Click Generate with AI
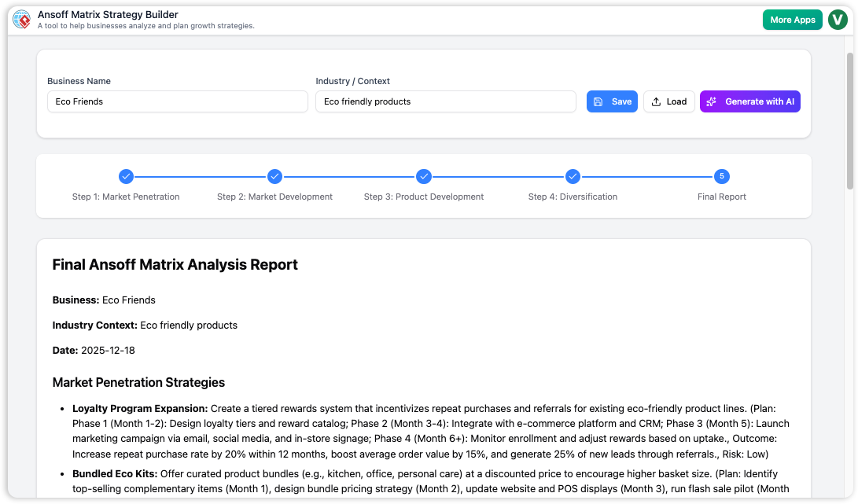The height and width of the screenshot is (504, 858). point(749,101)
